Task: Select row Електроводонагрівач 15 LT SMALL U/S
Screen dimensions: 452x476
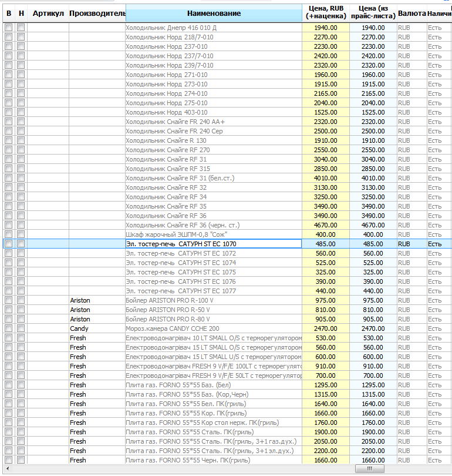Action: click(x=227, y=357)
